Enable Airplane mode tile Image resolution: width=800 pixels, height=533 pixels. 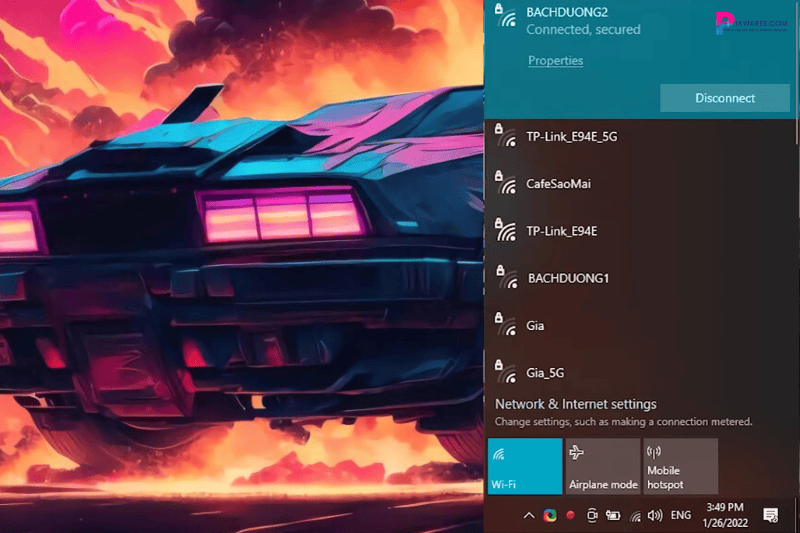[603, 466]
